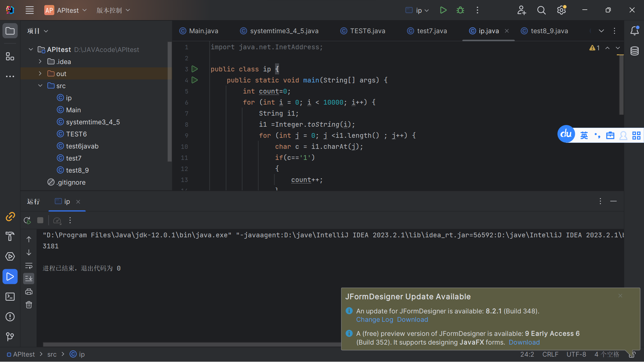Image resolution: width=644 pixels, height=362 pixels.
Task: Click the console's horizontal scrollbar
Action: pos(192,345)
